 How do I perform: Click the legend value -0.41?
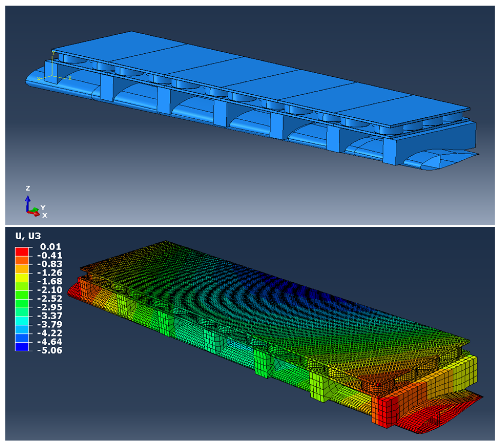click(50, 256)
